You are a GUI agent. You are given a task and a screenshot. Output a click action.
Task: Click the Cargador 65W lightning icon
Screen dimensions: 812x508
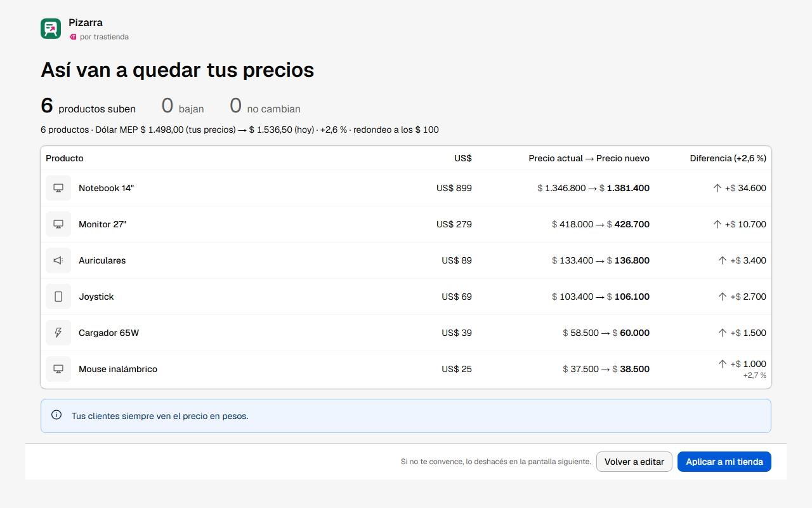58,333
